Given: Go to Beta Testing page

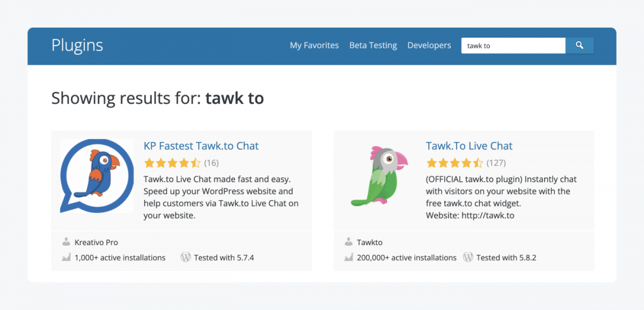Looking at the screenshot, I should coord(373,46).
